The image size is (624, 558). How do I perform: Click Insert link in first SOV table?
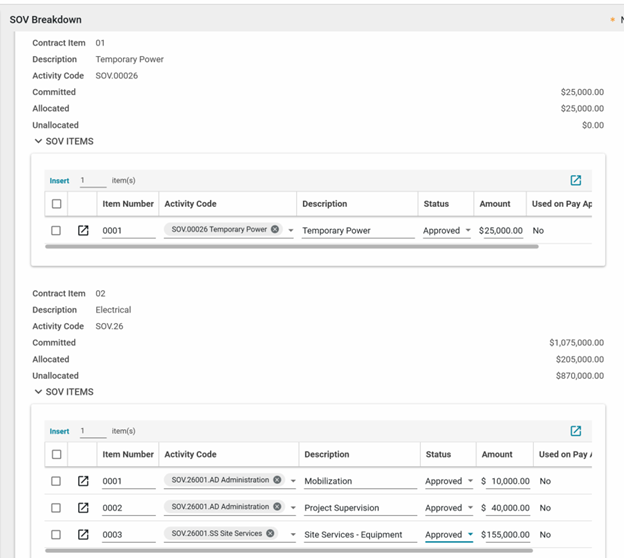[x=59, y=181]
